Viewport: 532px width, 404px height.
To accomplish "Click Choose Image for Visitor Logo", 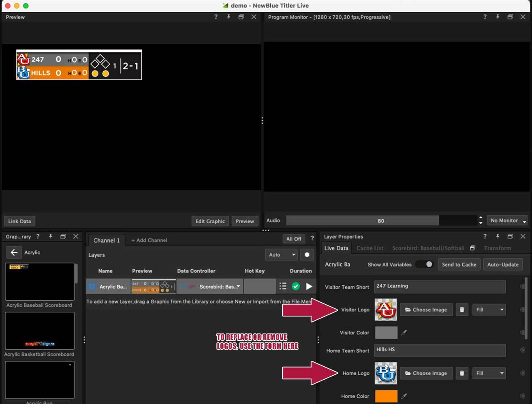I will coord(426,310).
